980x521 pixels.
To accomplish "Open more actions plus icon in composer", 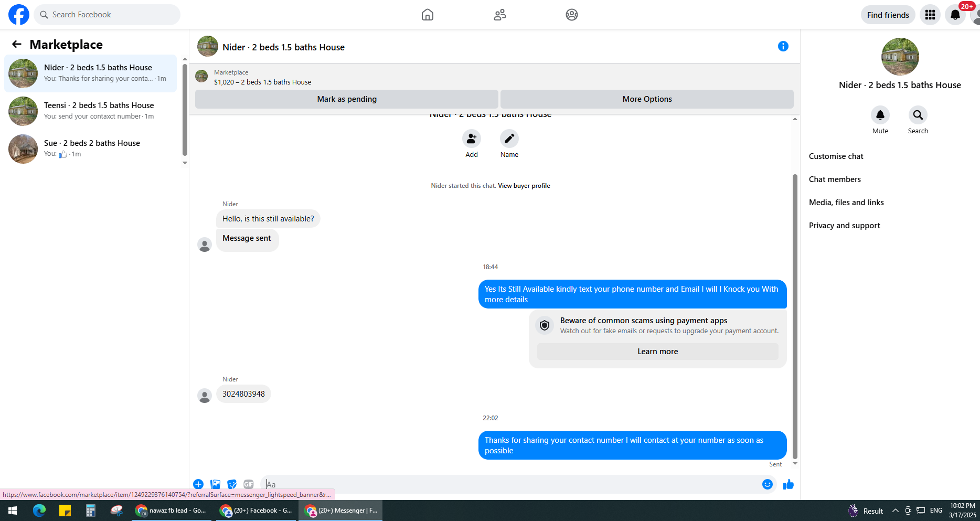I will click(x=198, y=484).
